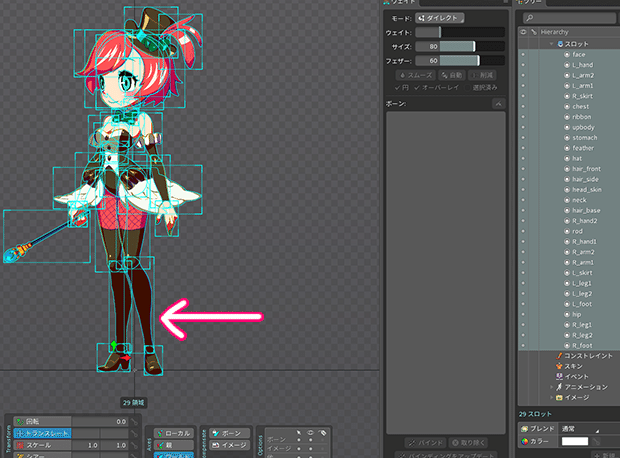Toggle イメージ select dot in Options
Viewport: 620px width, 458px height.
[x=299, y=449]
